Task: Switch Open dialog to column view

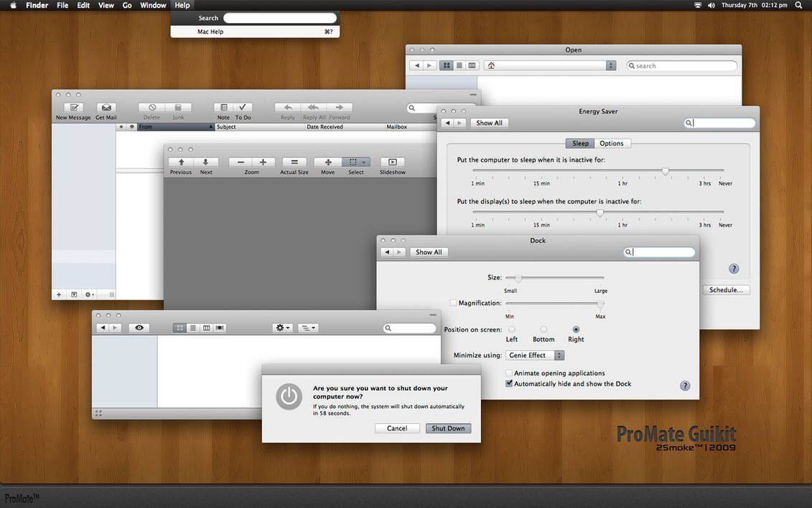Action: [x=472, y=65]
